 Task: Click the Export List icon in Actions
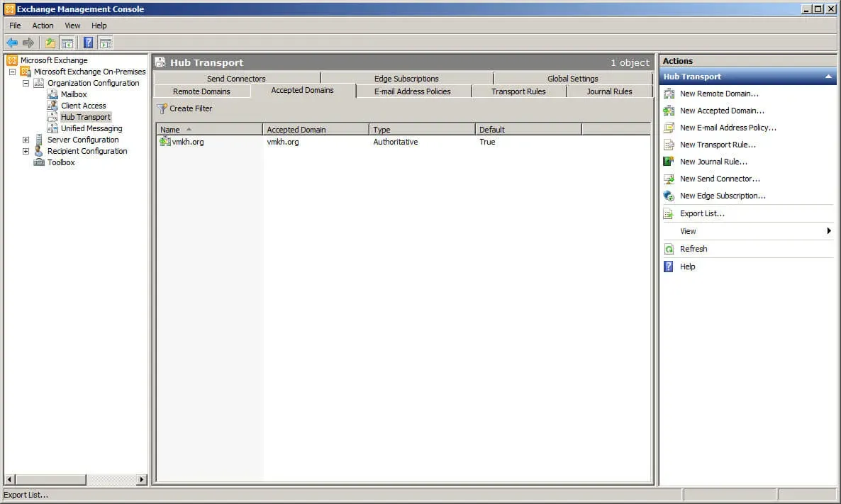[x=669, y=214]
